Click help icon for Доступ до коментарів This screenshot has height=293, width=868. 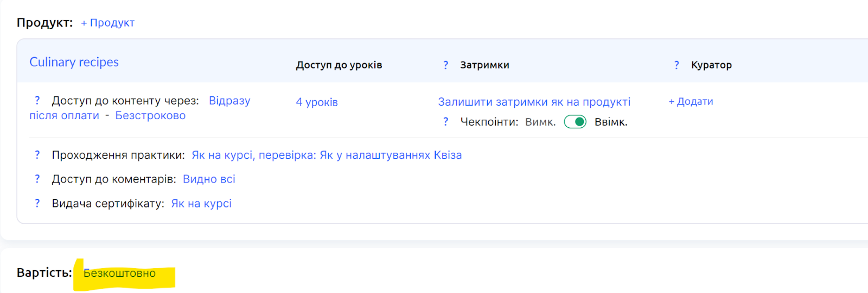pos(37,179)
